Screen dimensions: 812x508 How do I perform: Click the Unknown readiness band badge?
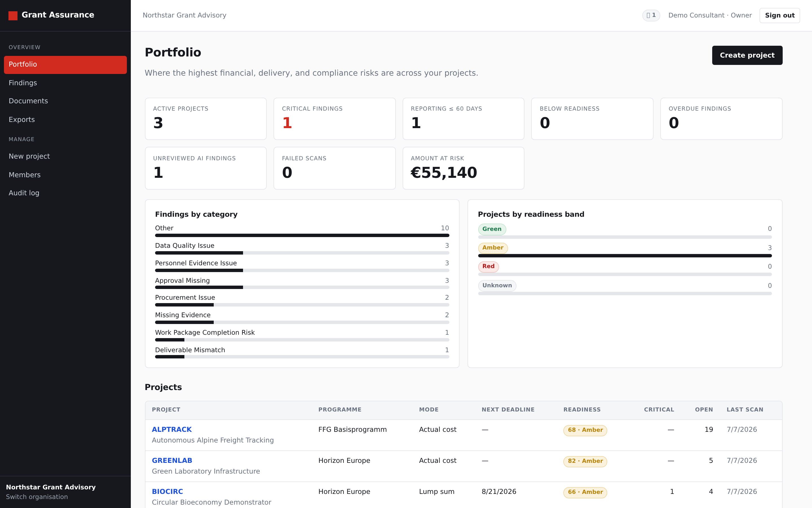(x=497, y=286)
